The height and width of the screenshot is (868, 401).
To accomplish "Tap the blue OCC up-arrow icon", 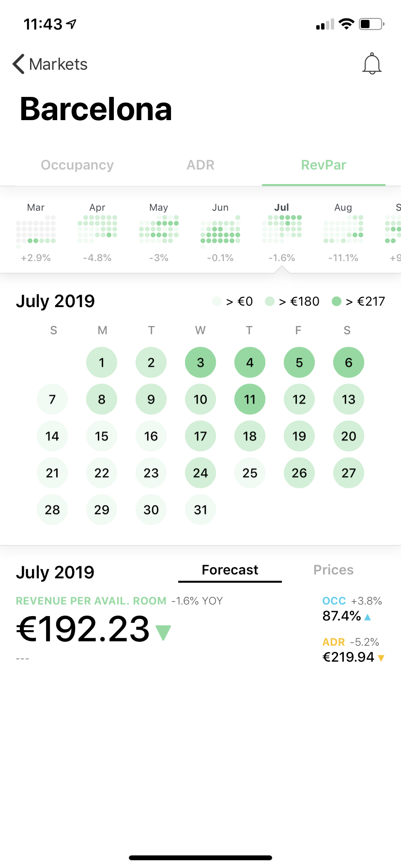I will coord(368,617).
